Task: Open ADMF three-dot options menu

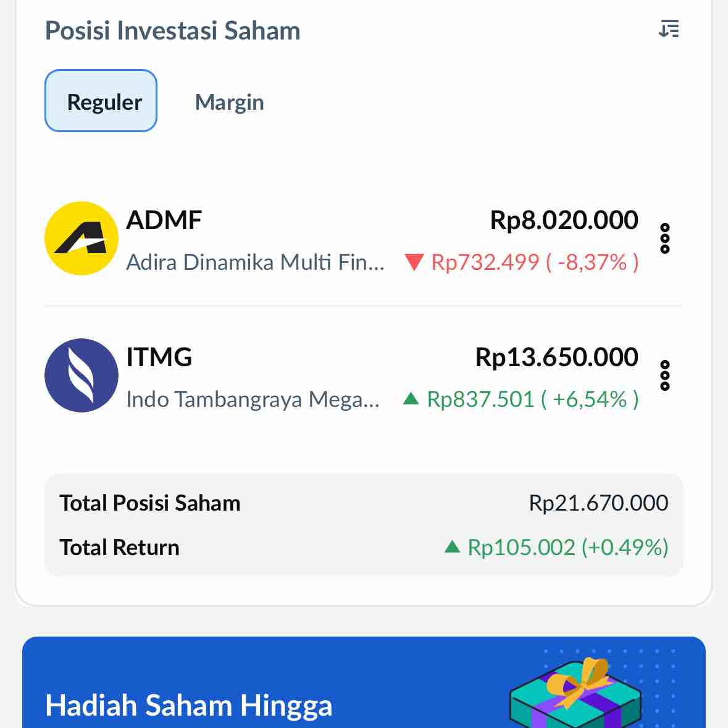Action: 665,238
